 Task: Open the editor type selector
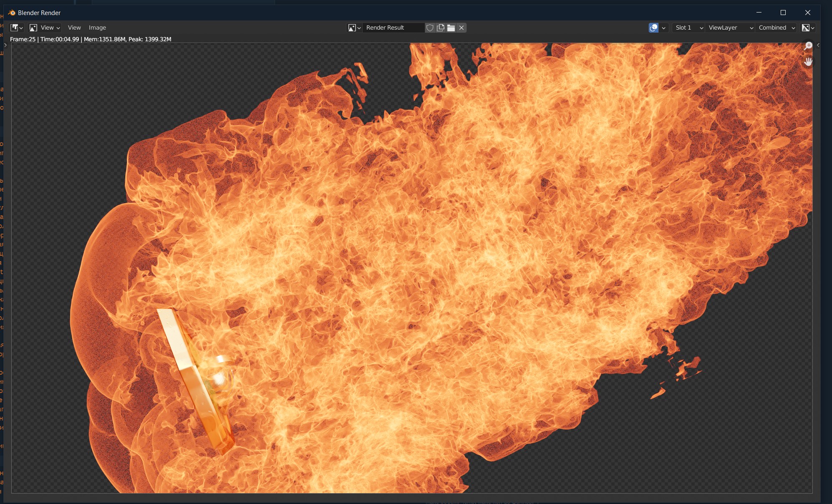17,28
